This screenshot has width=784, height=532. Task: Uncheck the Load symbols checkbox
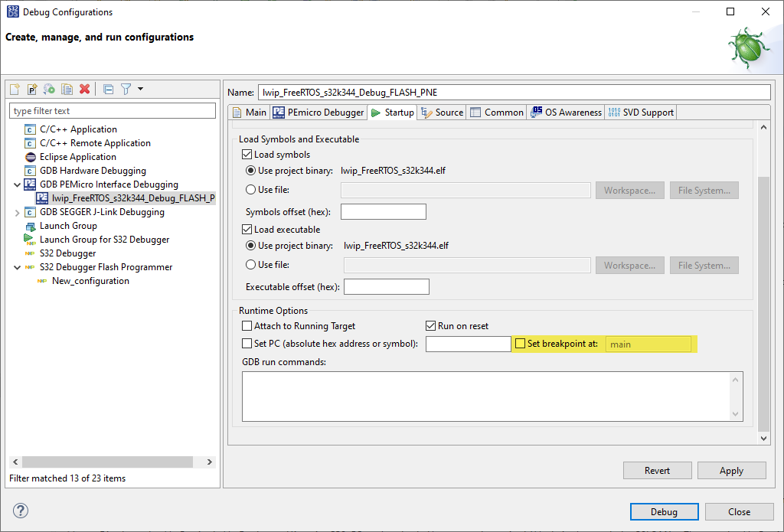[247, 154]
